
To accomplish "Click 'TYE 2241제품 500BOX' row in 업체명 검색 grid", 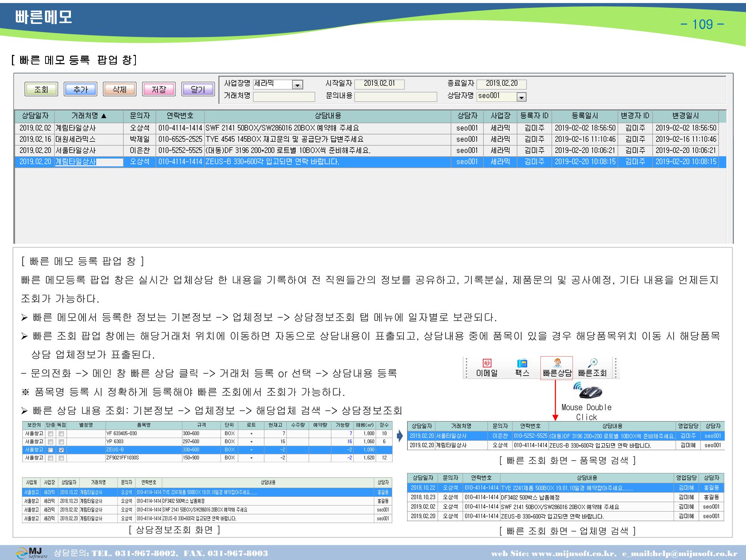I will point(565,488).
